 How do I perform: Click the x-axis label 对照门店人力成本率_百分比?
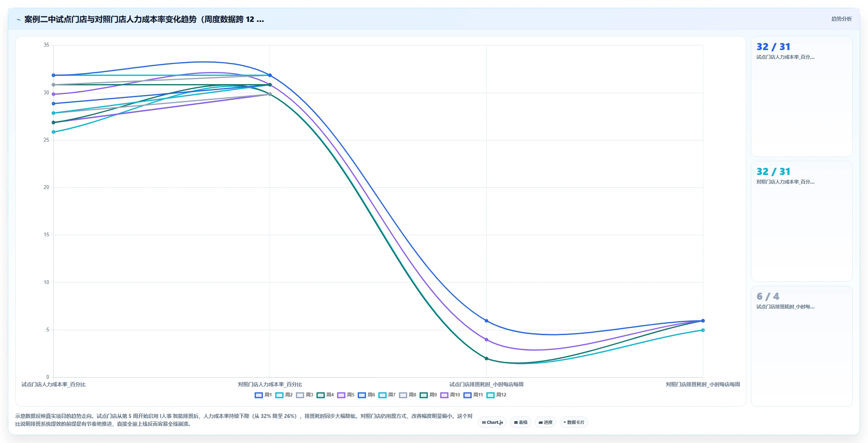point(270,384)
